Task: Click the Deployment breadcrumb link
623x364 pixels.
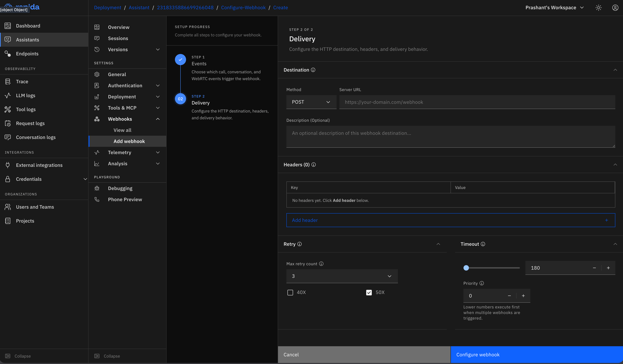Action: (107, 8)
